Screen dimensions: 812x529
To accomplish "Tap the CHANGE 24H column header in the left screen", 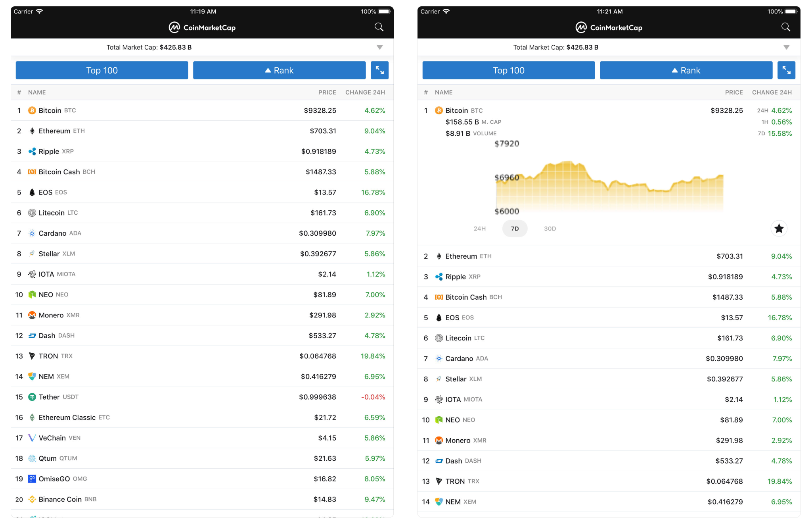I will pos(365,92).
